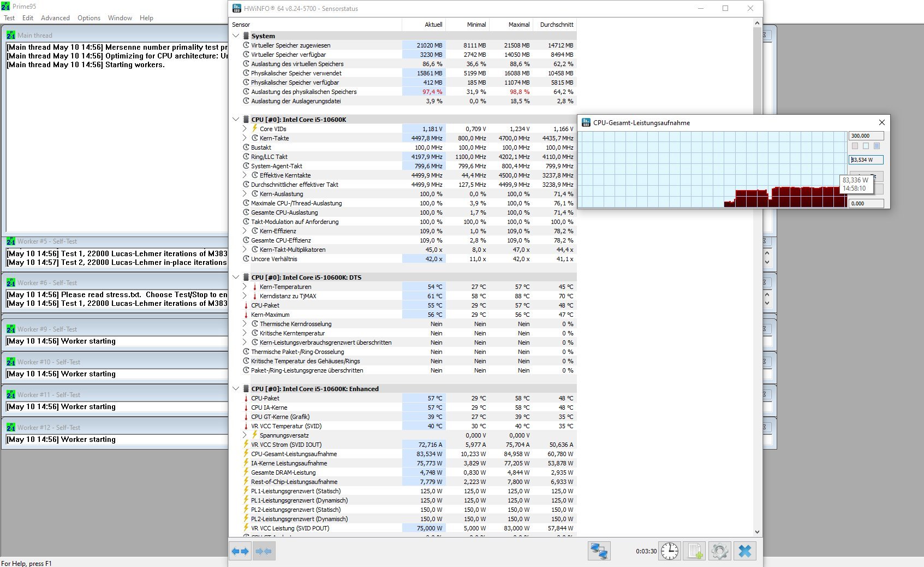Screen dimensions: 924x567
Task: Click the elapsed time 0:03:30 readout
Action: (x=646, y=551)
